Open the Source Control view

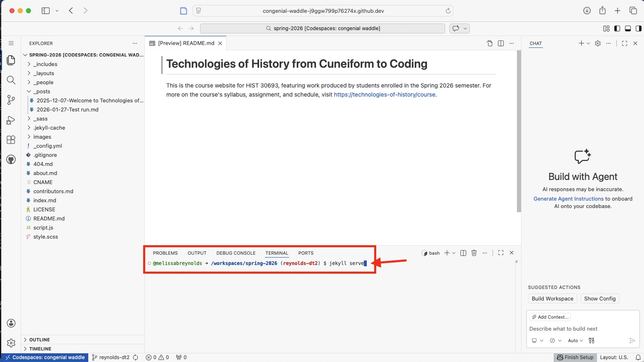[11, 100]
